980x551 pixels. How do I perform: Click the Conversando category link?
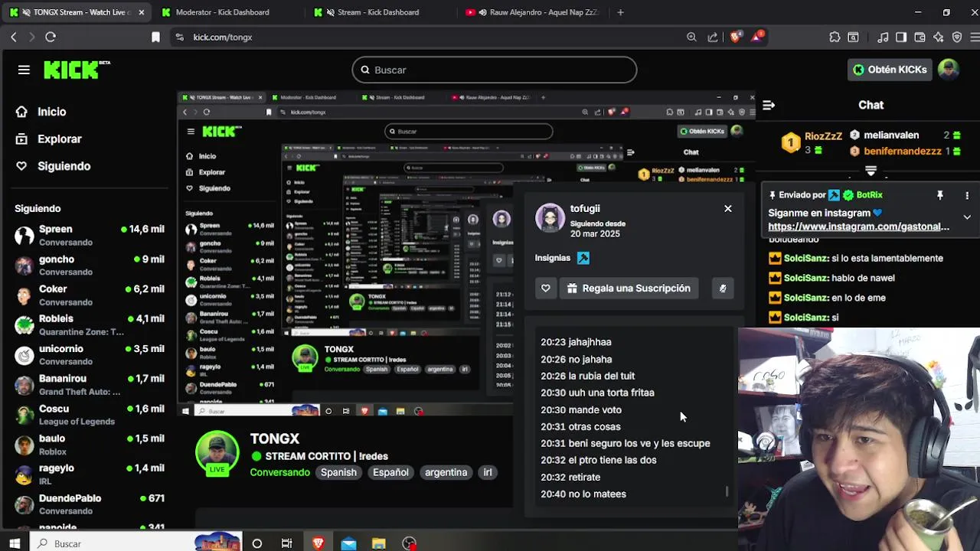[279, 472]
